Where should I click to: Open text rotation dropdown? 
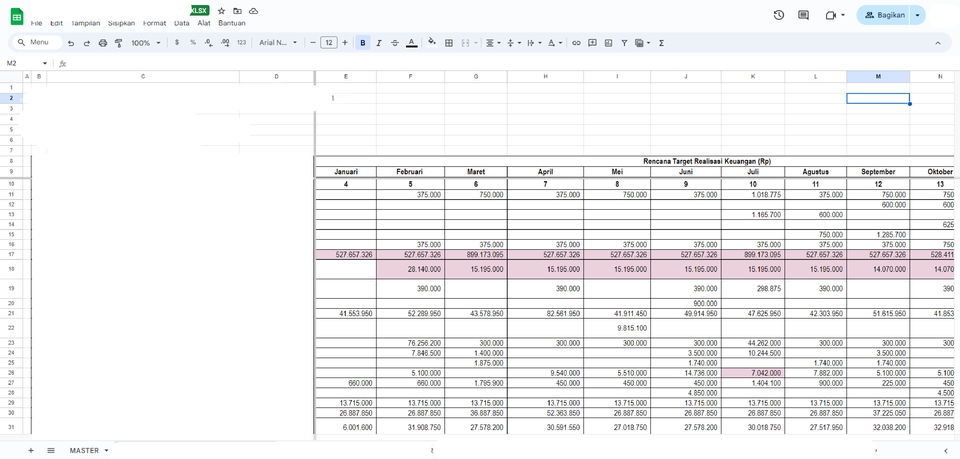point(555,43)
